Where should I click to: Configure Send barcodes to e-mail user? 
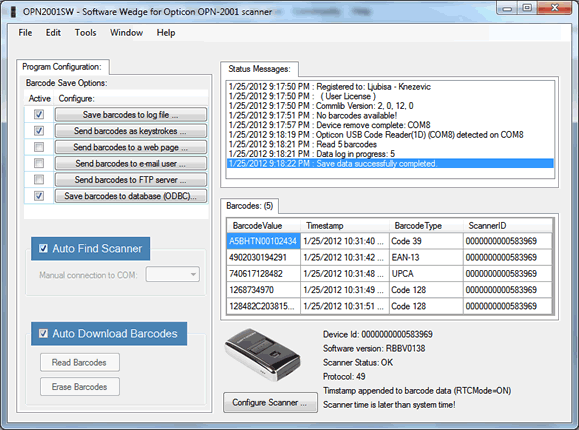point(131,163)
